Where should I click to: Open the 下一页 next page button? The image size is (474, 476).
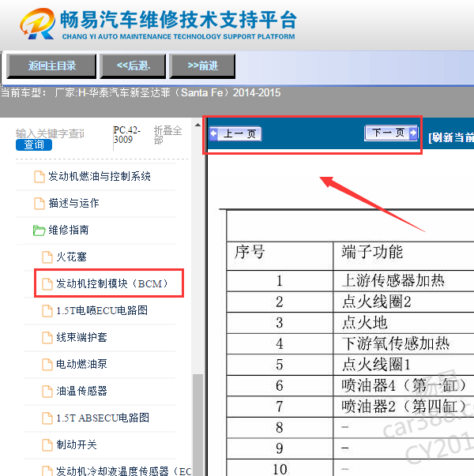[x=391, y=133]
